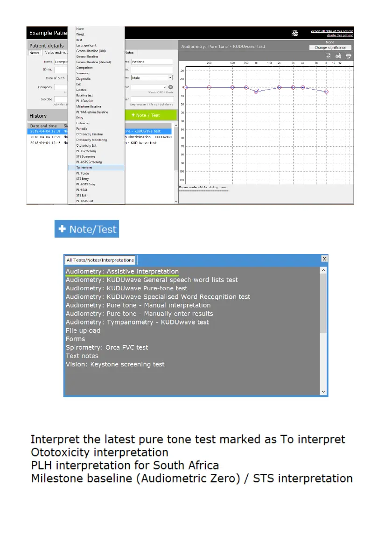Select Last significant option

[x=86, y=45]
